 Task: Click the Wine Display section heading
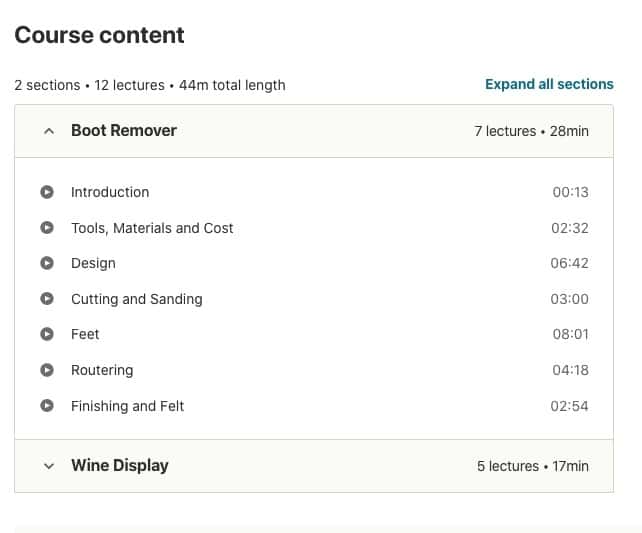(x=120, y=465)
